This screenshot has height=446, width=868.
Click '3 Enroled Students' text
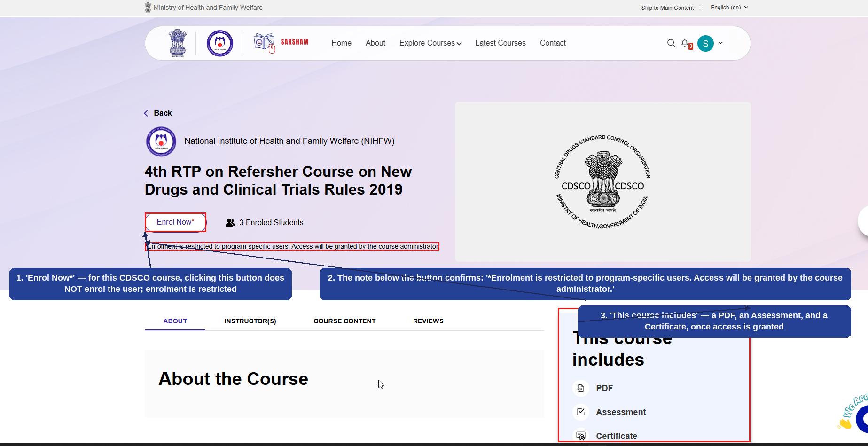coord(271,223)
